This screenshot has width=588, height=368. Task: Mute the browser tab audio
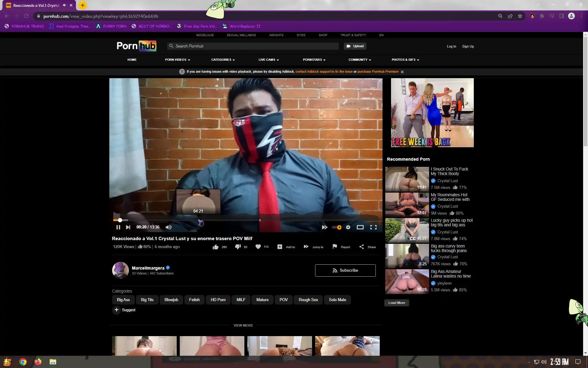click(65, 5)
